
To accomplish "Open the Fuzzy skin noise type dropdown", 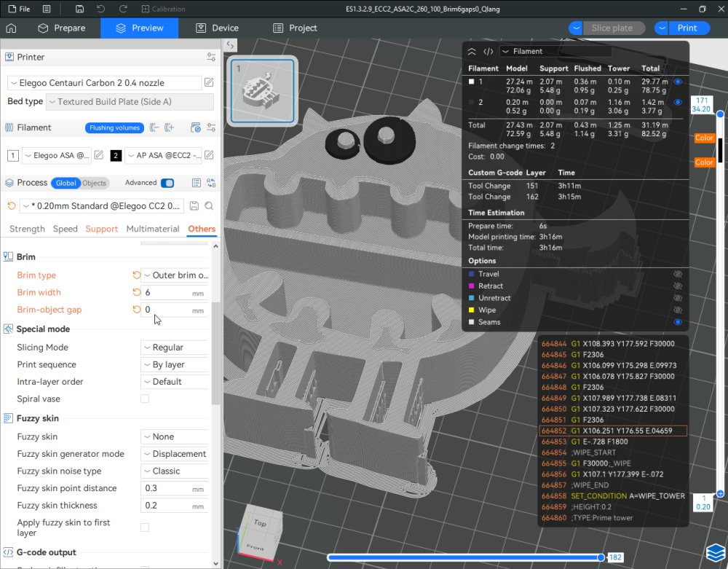I will 175,471.
